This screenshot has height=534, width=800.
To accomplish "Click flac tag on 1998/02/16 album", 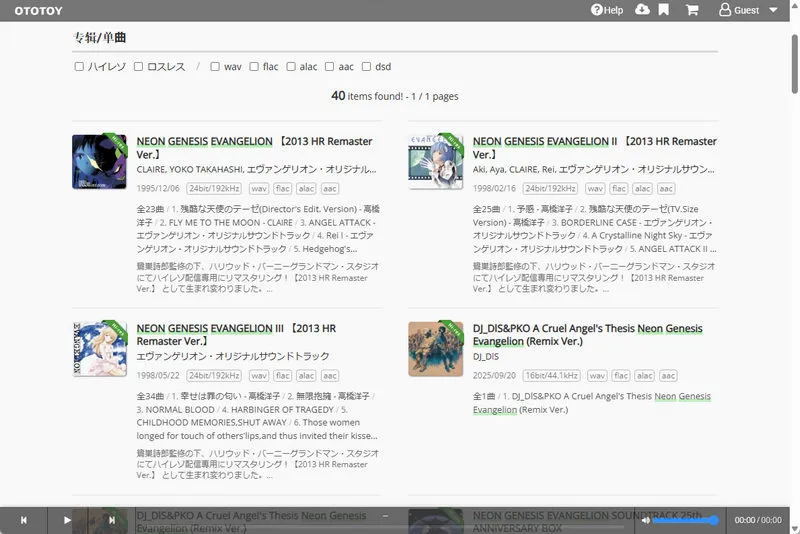I will 619,189.
